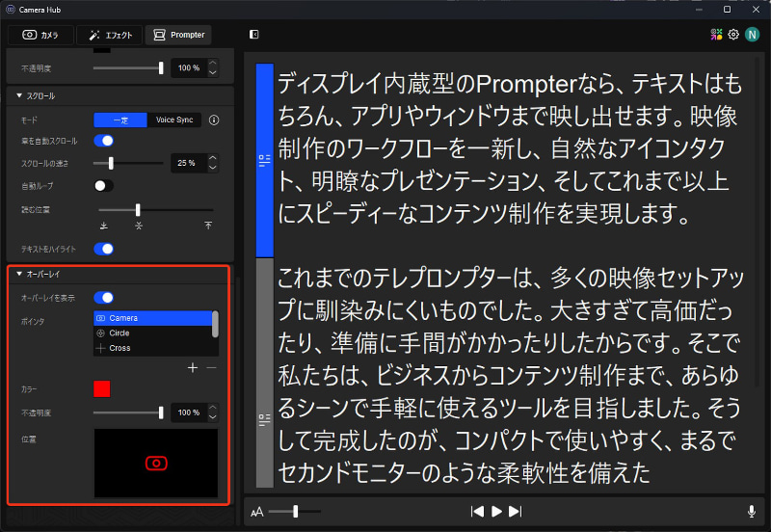
Task: Increase scroll speed with up arrow
Action: tap(212, 158)
